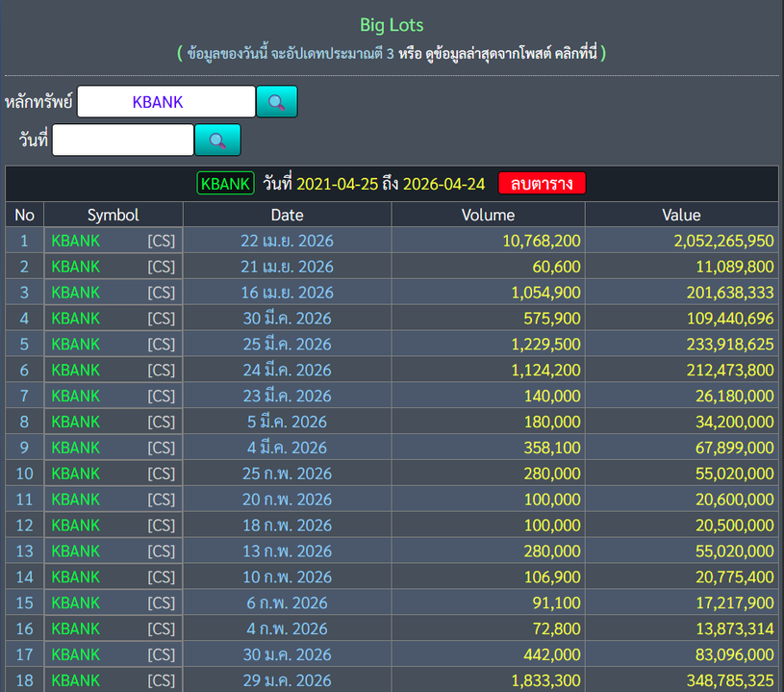Screen dimensions: 784x692
Task: Select date 22 เม.ย. 2026 in row 1
Action: pyautogui.click(x=287, y=241)
